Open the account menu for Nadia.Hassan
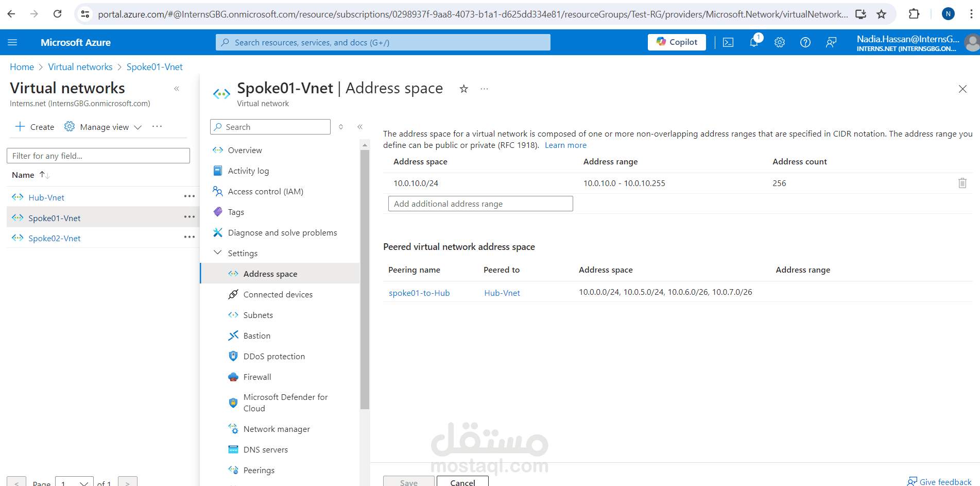This screenshot has height=486, width=980. 917,42
